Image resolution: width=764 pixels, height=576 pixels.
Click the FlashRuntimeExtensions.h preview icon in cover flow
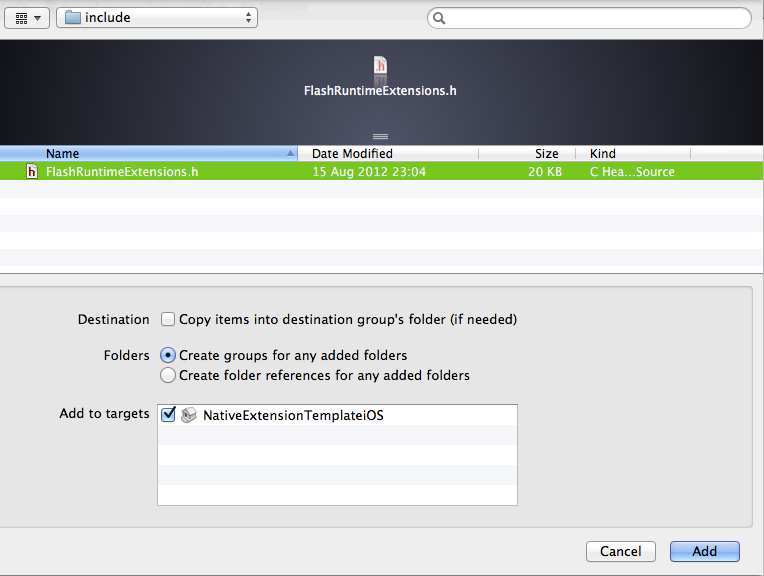click(380, 65)
